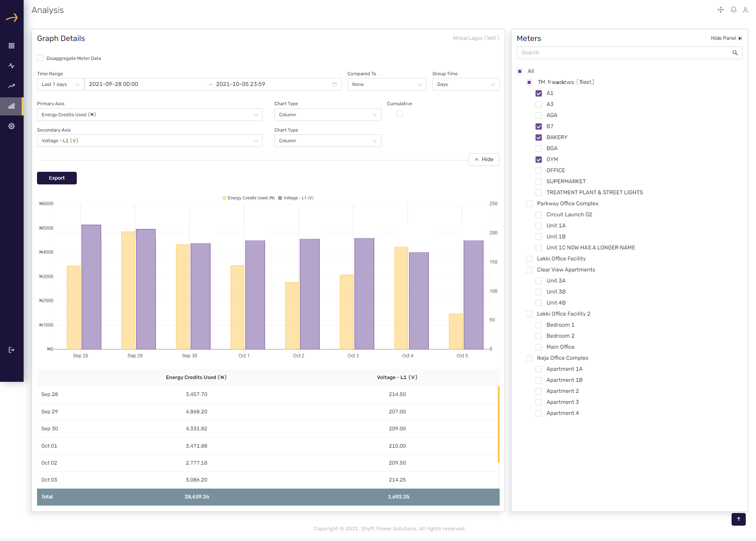Open the dashboard grid icon in sidebar
756x541 pixels.
coord(11,46)
